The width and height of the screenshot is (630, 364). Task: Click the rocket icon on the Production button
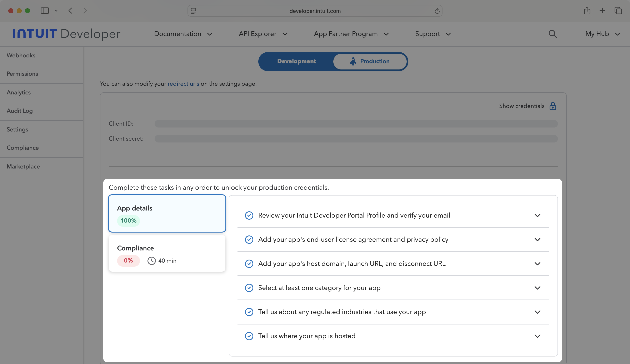(x=353, y=61)
